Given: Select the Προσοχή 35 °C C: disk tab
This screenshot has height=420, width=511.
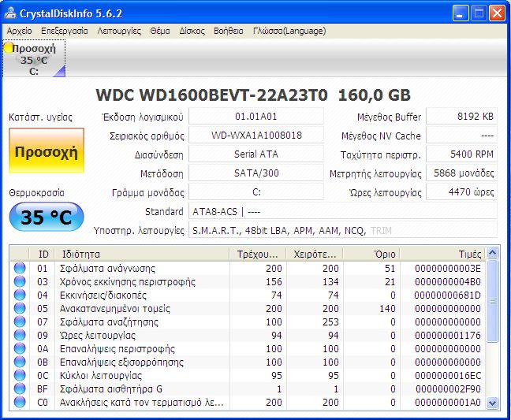Looking at the screenshot, I should (x=34, y=58).
